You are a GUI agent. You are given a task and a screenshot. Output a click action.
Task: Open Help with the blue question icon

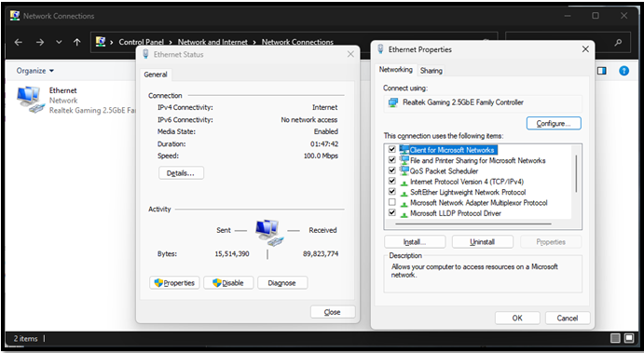[x=623, y=71]
